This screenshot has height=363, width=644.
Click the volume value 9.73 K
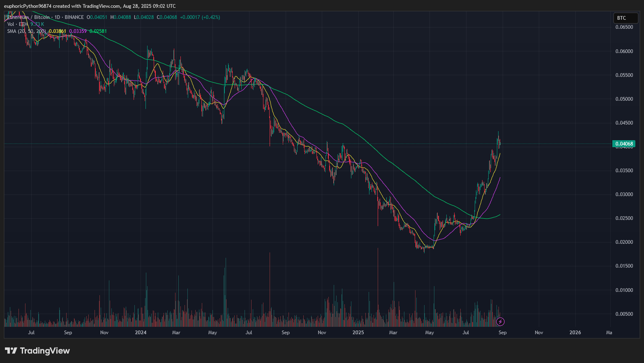click(x=37, y=24)
